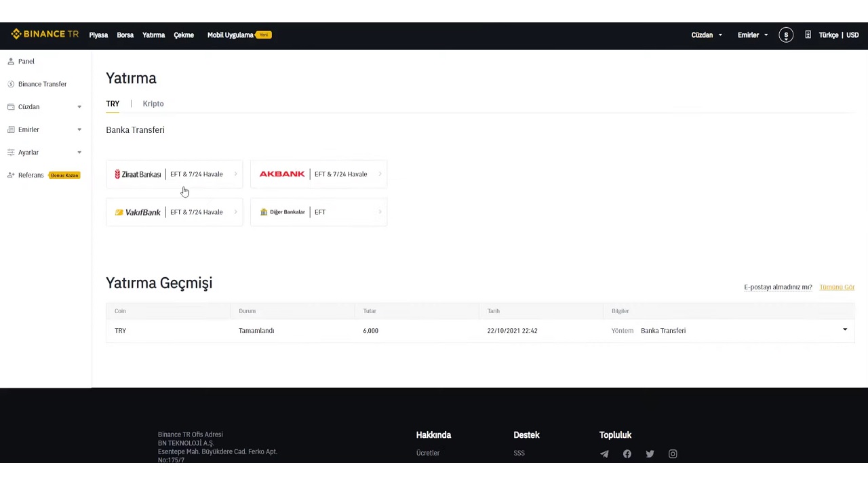Click Tümünü Gör link

(837, 287)
